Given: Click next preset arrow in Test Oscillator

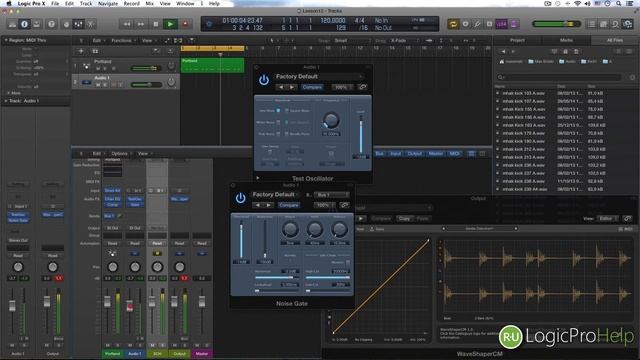Looking at the screenshot, I should tap(291, 87).
